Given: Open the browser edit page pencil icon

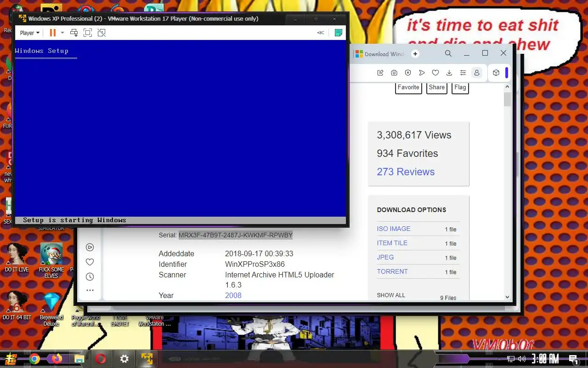Looking at the screenshot, I should point(380,73).
